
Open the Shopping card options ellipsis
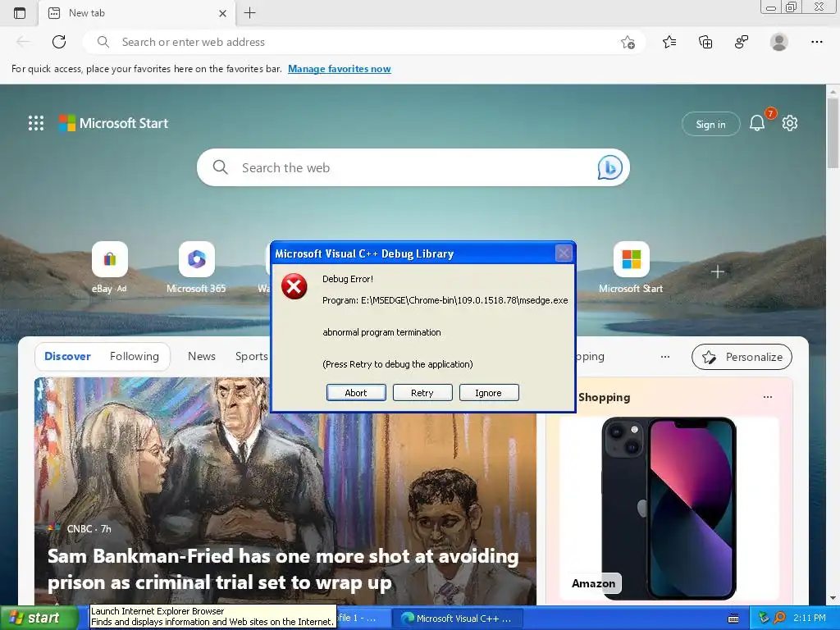(x=768, y=397)
